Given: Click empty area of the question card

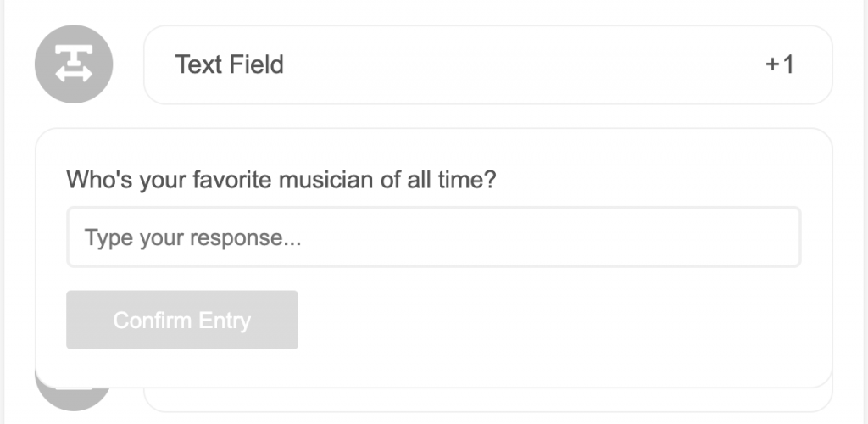Looking at the screenshot, I should tap(554, 326).
